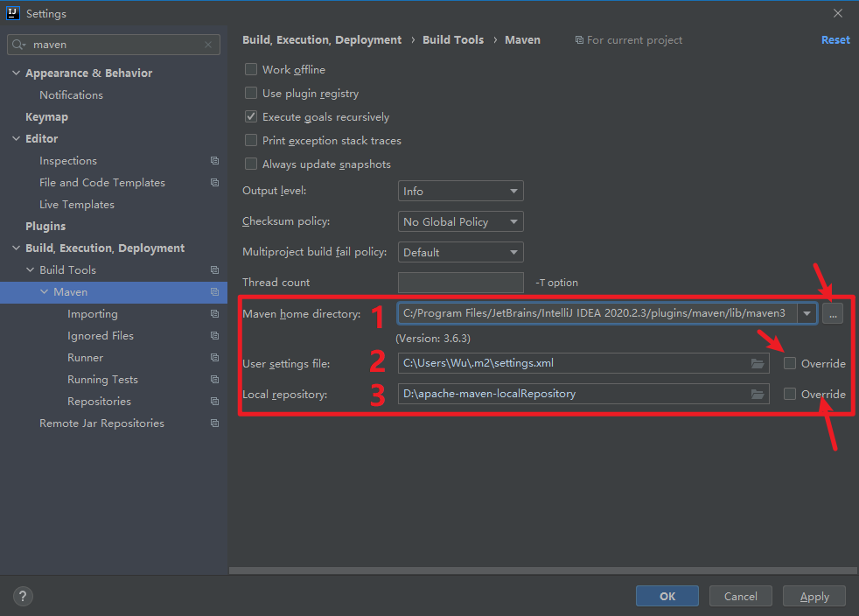Select Ignored Files under Maven

[x=101, y=336]
